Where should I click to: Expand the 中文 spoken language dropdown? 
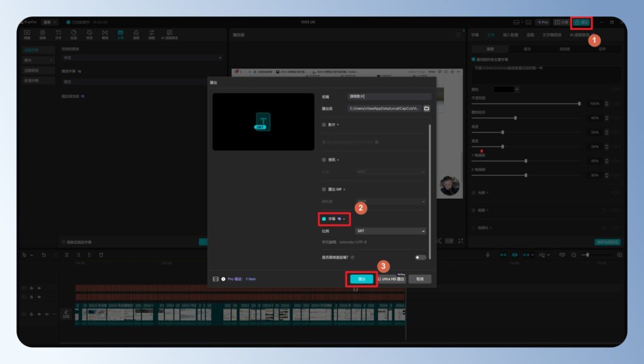[x=142, y=58]
